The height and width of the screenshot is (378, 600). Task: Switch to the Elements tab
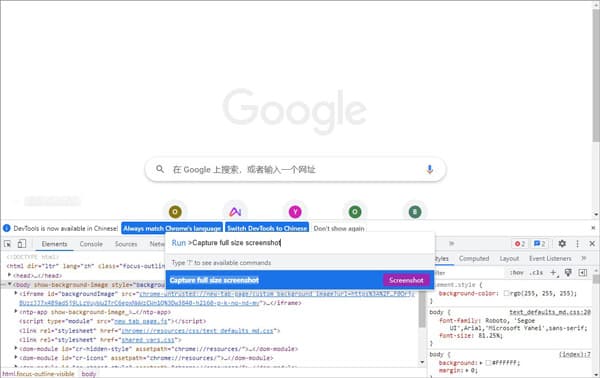coord(54,244)
